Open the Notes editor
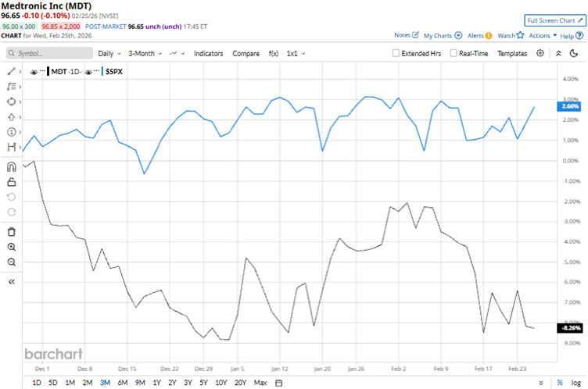The width and height of the screenshot is (588, 389). [x=406, y=35]
